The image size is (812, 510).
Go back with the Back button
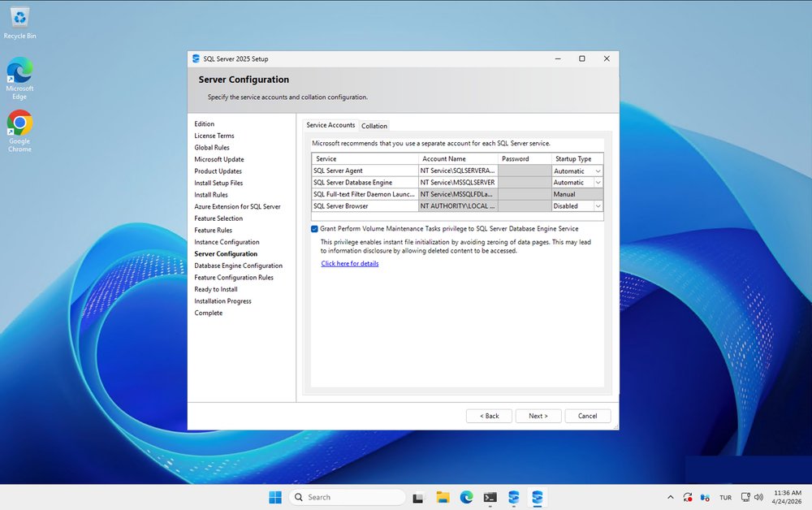(489, 416)
